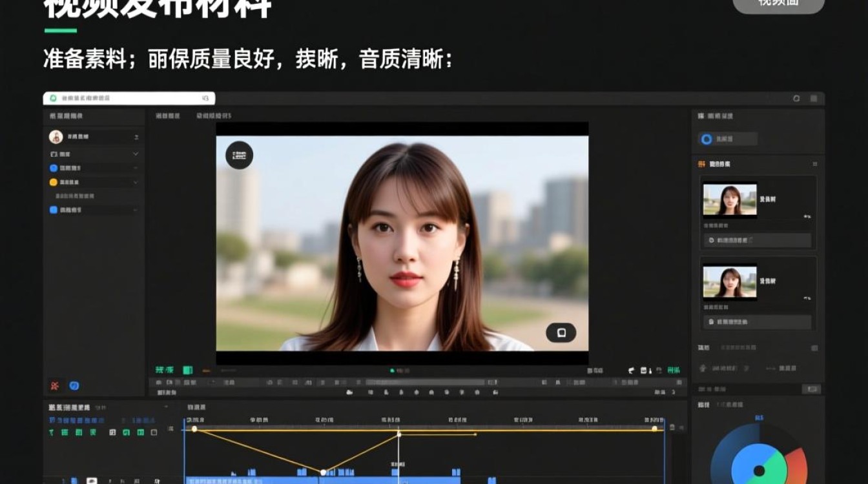Click the green square icon below the preview
Viewport: 868px width, 484px height.
pyautogui.click(x=188, y=370)
